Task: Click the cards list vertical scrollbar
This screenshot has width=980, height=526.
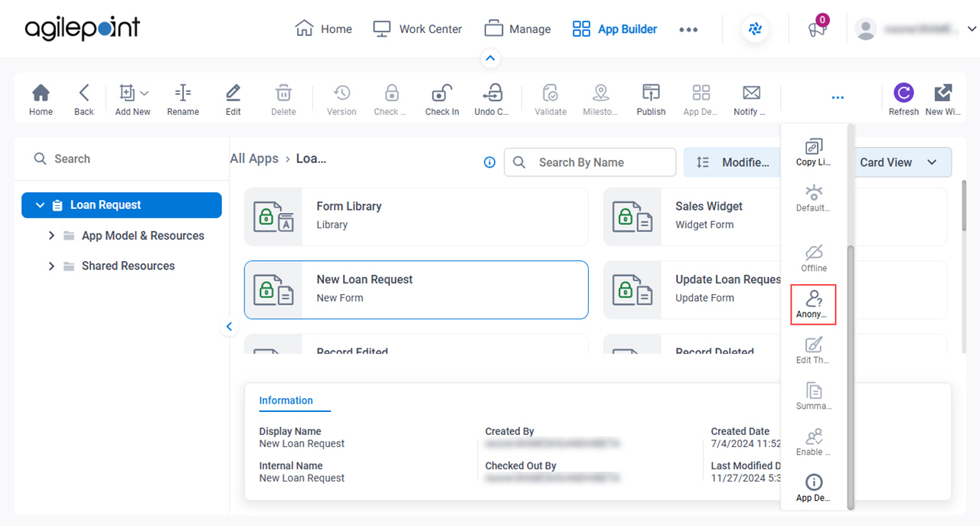Action: pos(963,205)
